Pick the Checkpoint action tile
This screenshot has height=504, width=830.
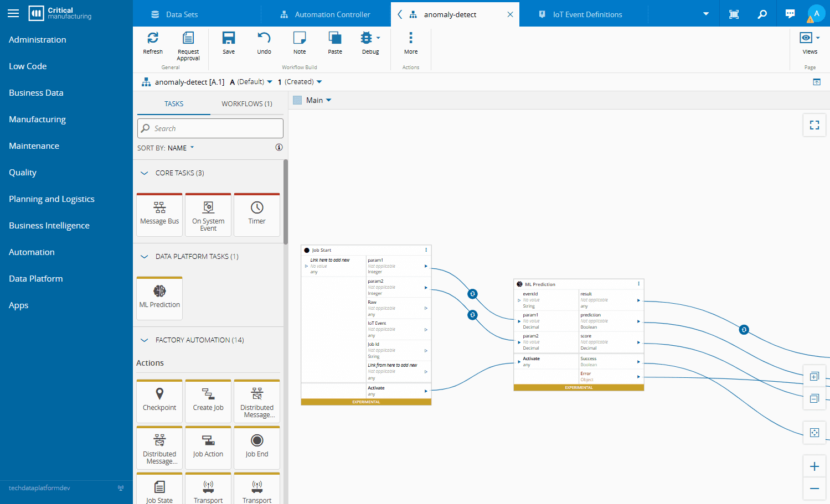pos(159,400)
